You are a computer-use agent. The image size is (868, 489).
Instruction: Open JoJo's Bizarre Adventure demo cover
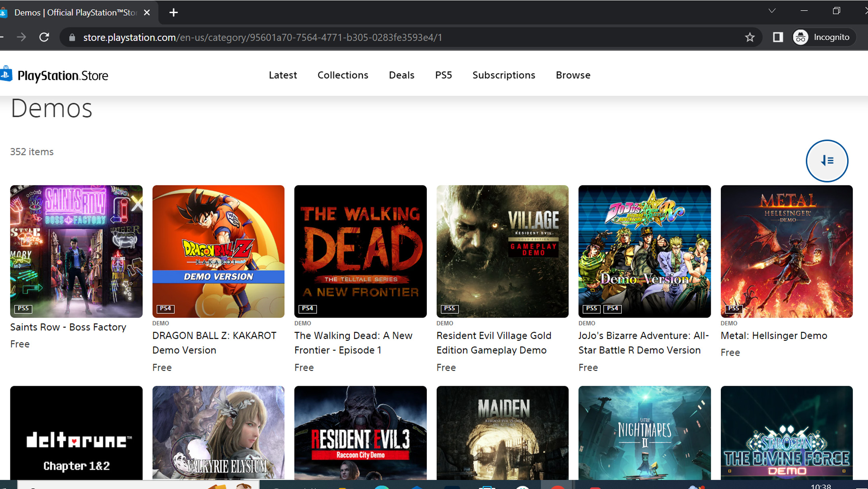645,251
